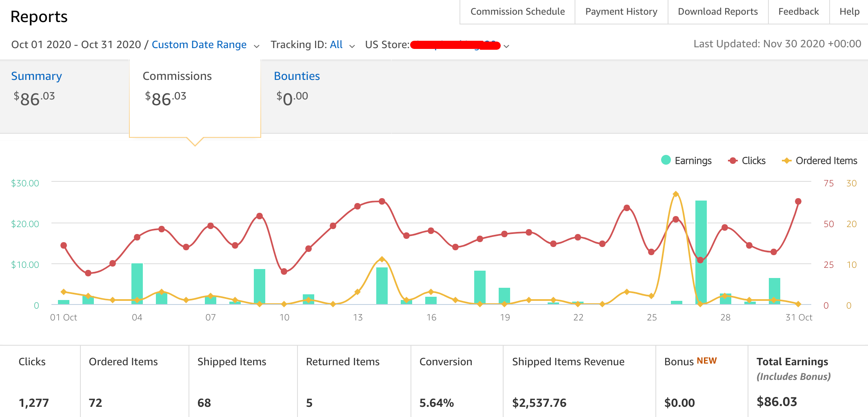Open the Feedback link

pyautogui.click(x=799, y=12)
